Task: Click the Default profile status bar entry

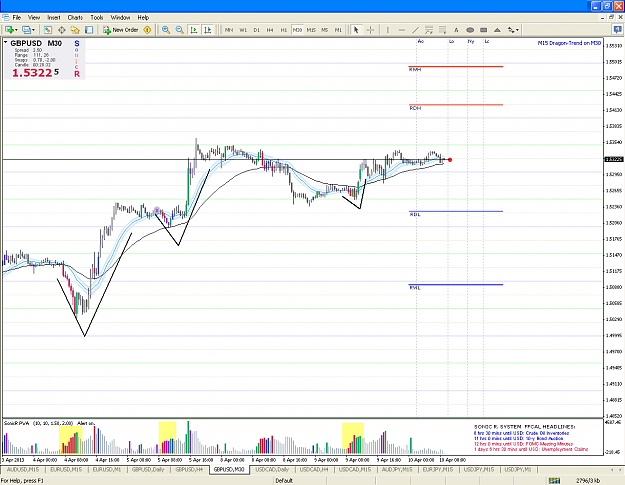Action: tap(284, 481)
